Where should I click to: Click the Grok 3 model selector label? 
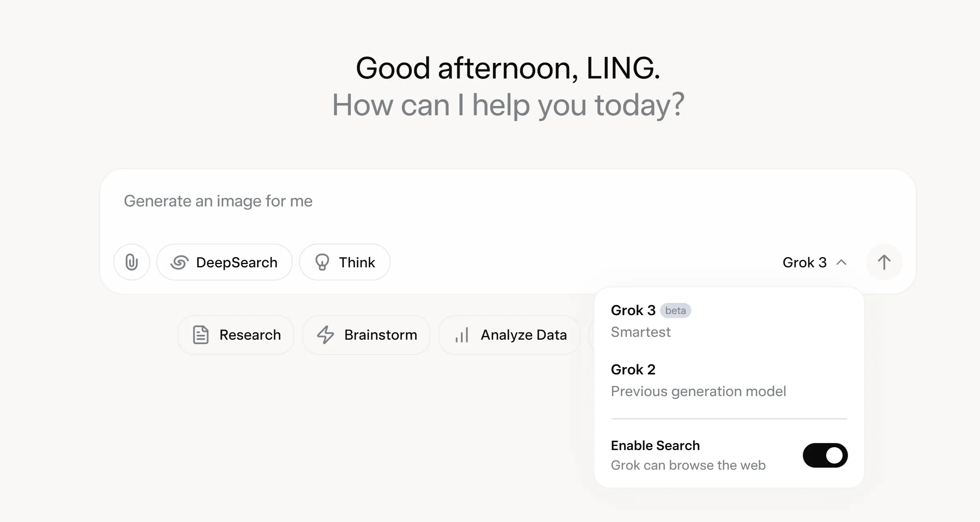click(804, 262)
